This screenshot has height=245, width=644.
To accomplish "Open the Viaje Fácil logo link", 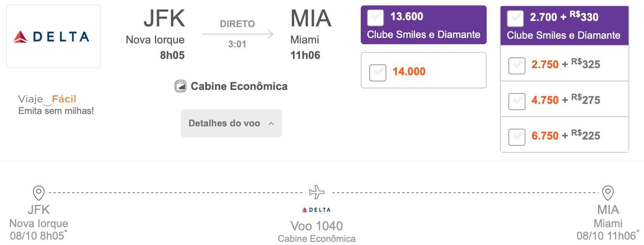I will pyautogui.click(x=47, y=100).
